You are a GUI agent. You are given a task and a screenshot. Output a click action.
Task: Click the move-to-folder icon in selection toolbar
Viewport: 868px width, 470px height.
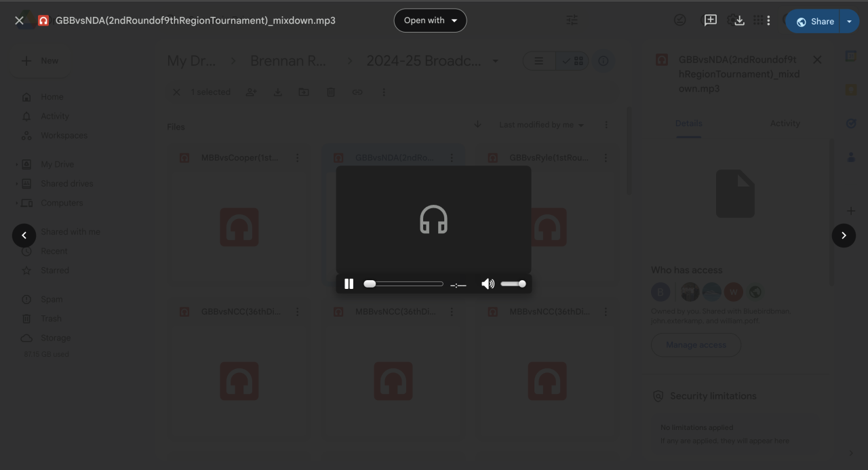[304, 92]
